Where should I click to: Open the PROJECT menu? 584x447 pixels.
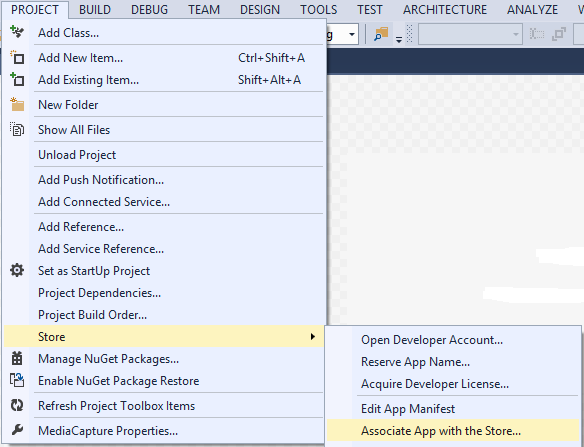pyautogui.click(x=35, y=9)
